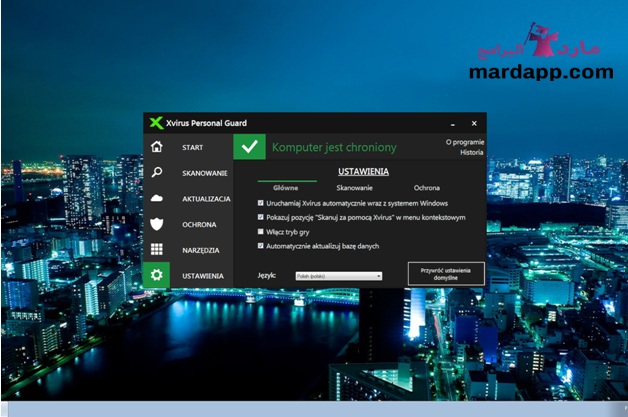Switch to the Skanowanie settings tab
Image resolution: width=628 pixels, height=417 pixels.
click(354, 187)
